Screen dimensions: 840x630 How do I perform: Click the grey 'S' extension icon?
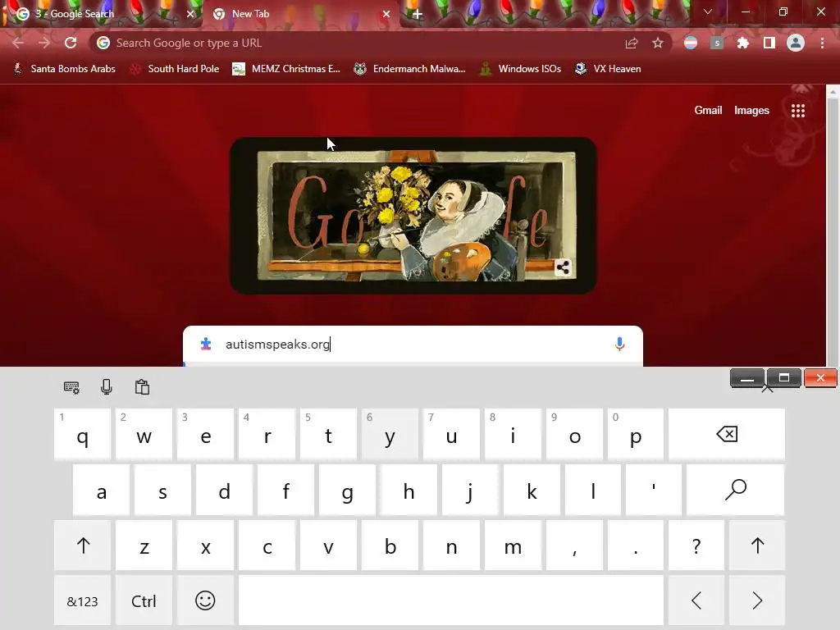tap(717, 43)
